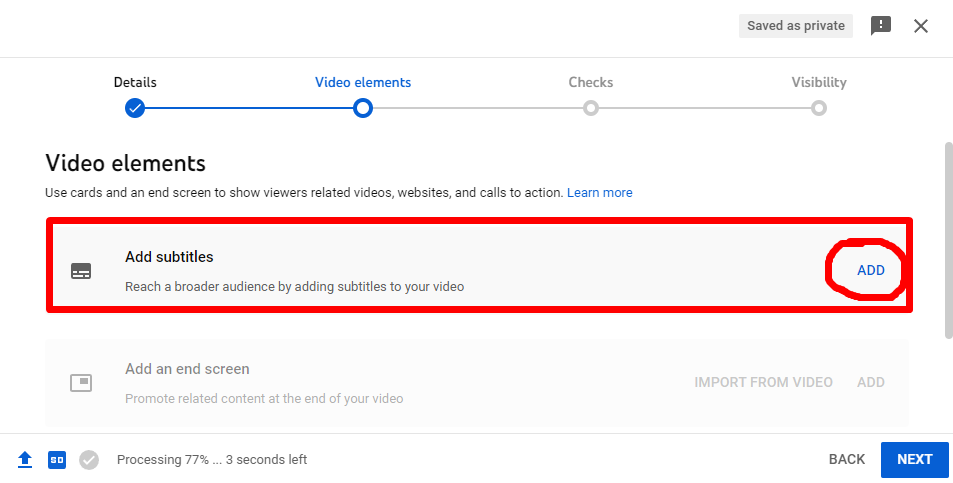Click IMPORT FROM VIDEO
Screen dimensions: 953x483
(x=763, y=382)
